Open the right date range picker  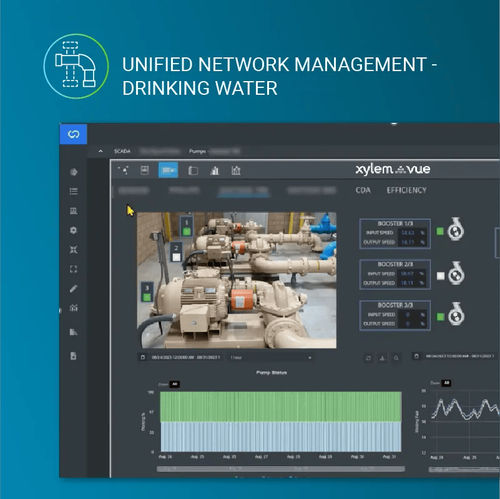455,356
